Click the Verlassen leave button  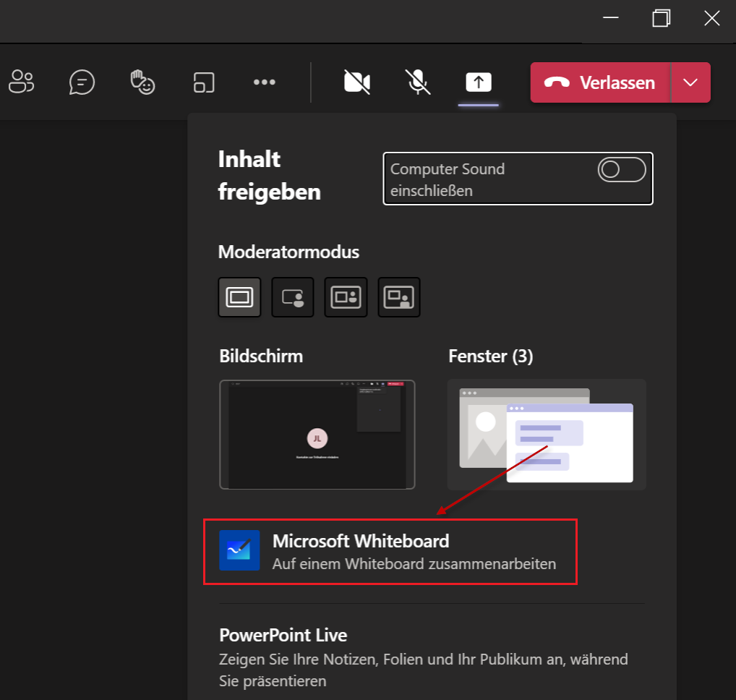(x=600, y=82)
